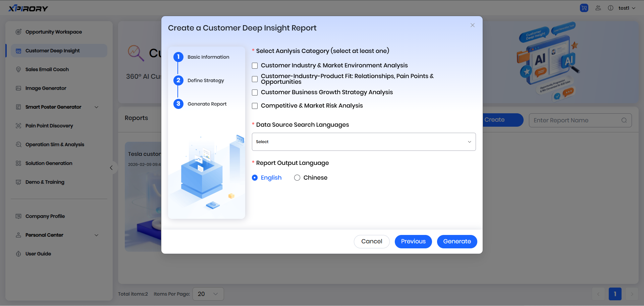This screenshot has width=644, height=306.
Task: Click the Opportunity Workspace target icon
Action: (18, 32)
